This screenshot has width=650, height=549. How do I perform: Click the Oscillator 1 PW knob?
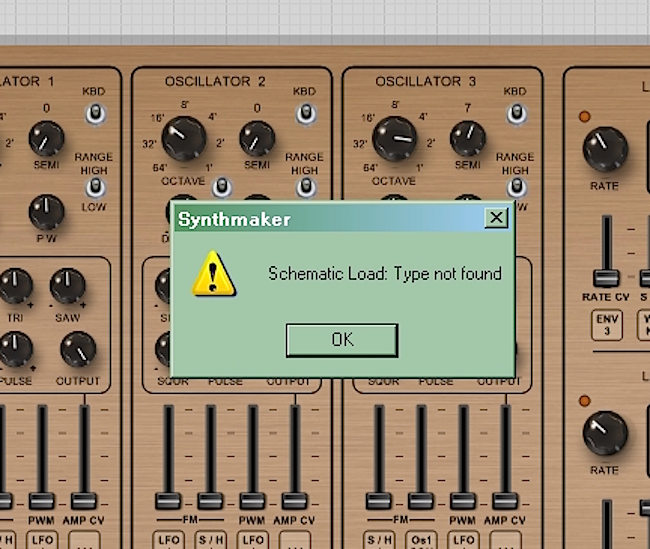[46, 211]
